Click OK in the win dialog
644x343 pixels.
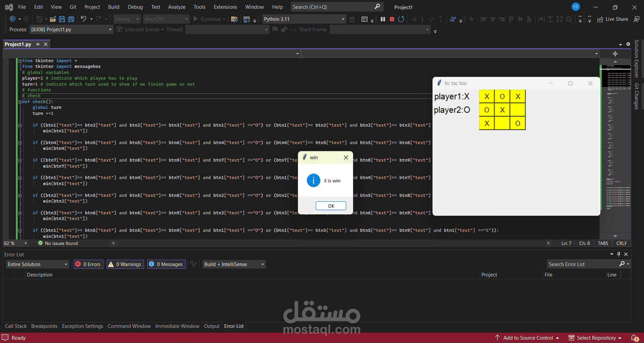pos(331,206)
